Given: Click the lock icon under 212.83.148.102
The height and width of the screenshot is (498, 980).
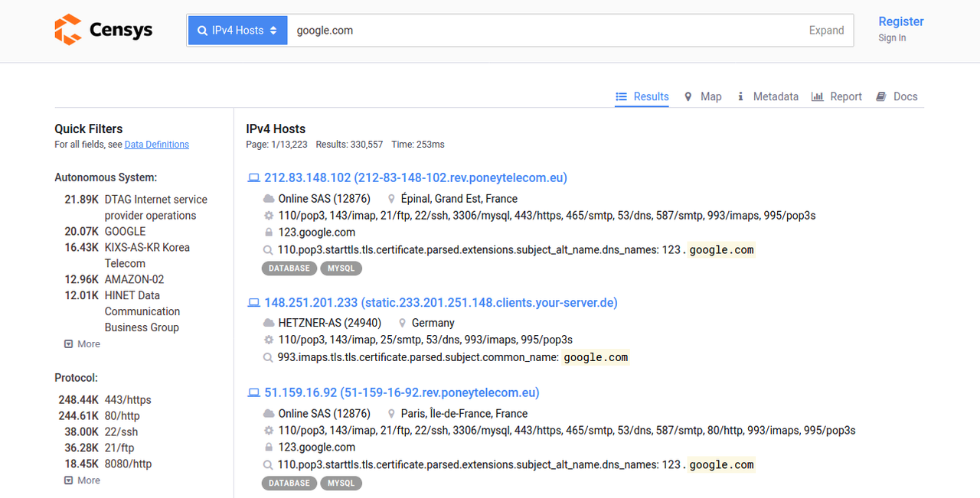Looking at the screenshot, I should tap(269, 233).
